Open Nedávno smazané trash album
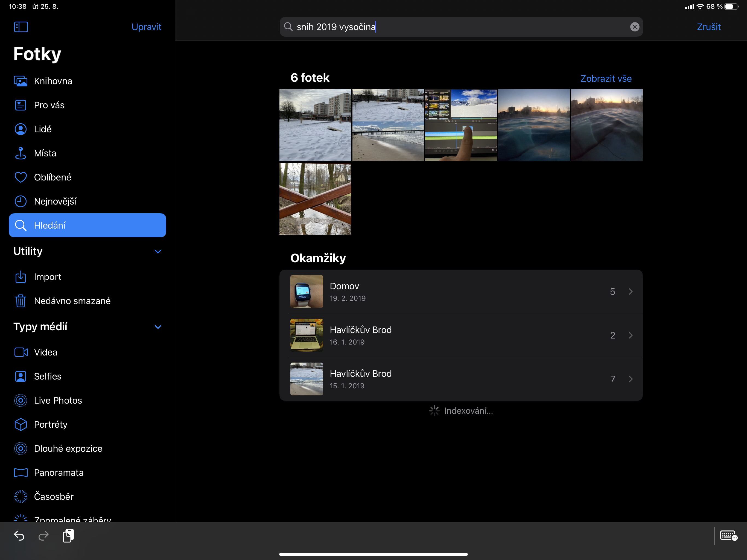747x560 pixels. point(72,301)
